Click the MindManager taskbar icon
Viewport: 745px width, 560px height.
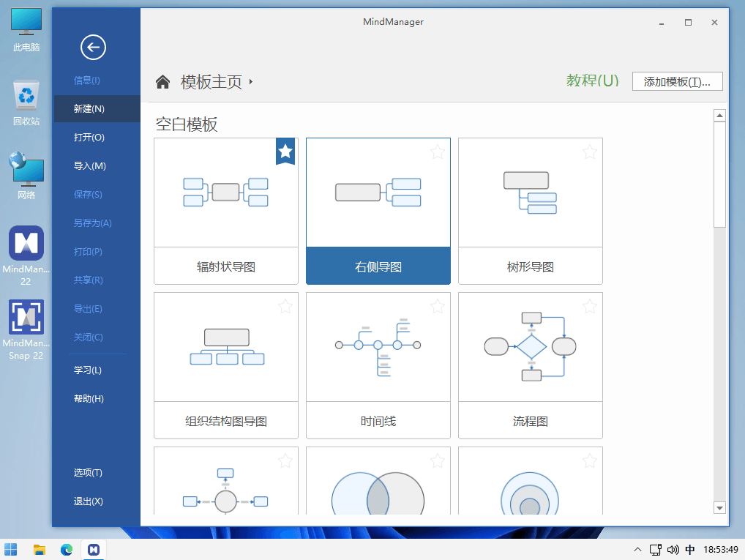point(94,550)
